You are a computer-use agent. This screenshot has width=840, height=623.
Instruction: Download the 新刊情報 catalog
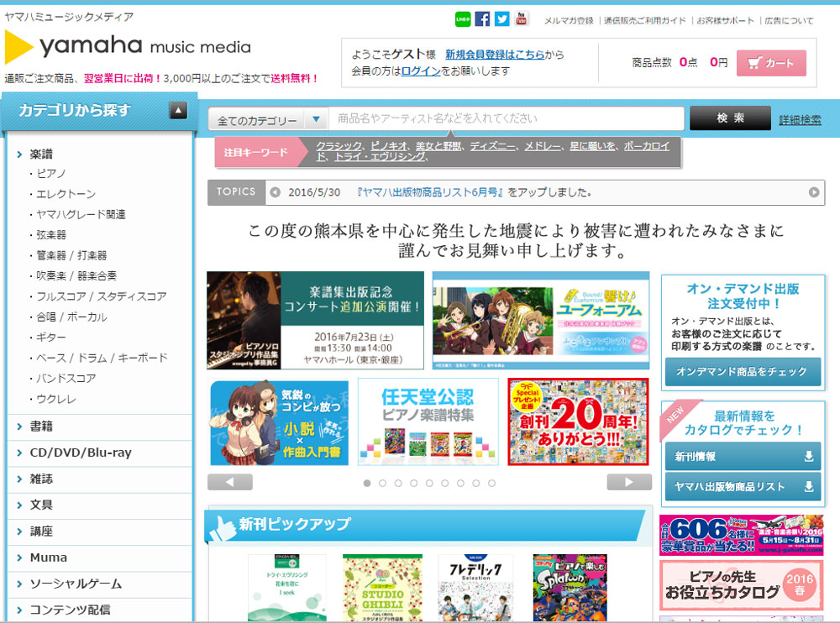[x=743, y=457]
